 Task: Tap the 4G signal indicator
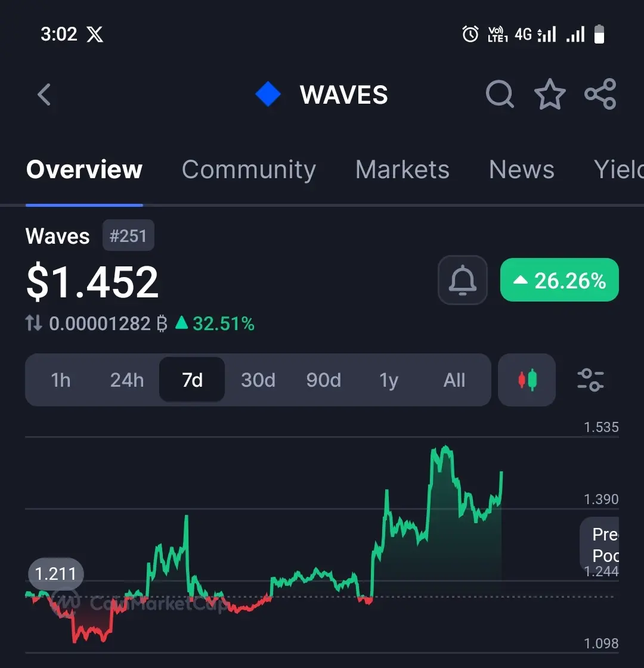(x=535, y=34)
